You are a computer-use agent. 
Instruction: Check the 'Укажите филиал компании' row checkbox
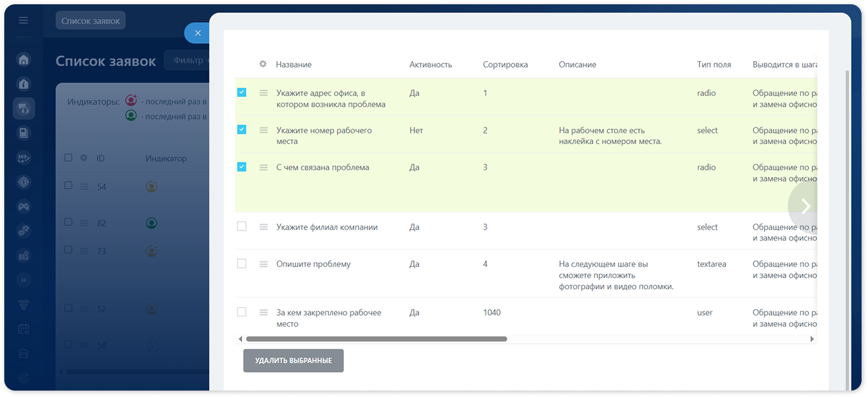point(242,227)
